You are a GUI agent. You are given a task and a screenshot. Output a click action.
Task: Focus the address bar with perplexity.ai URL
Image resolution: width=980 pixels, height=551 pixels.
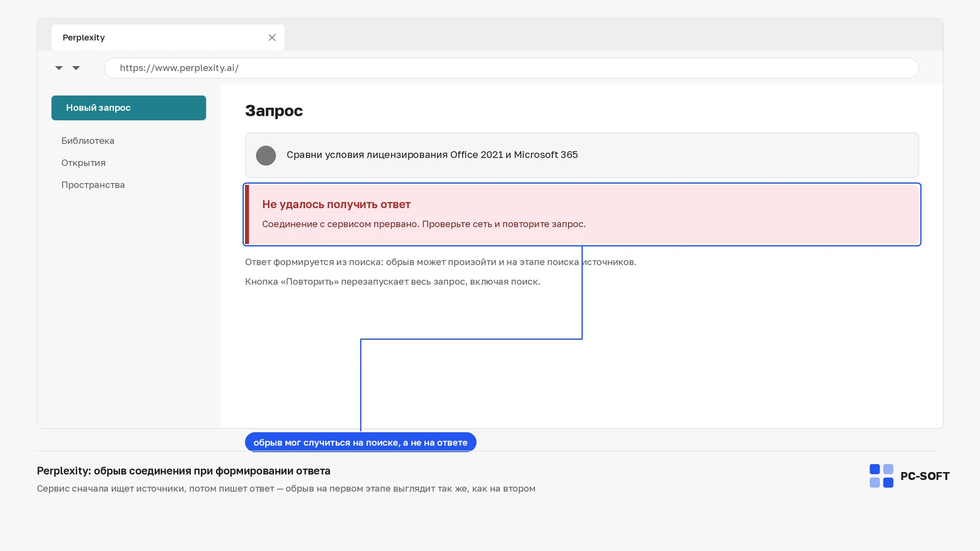(511, 68)
